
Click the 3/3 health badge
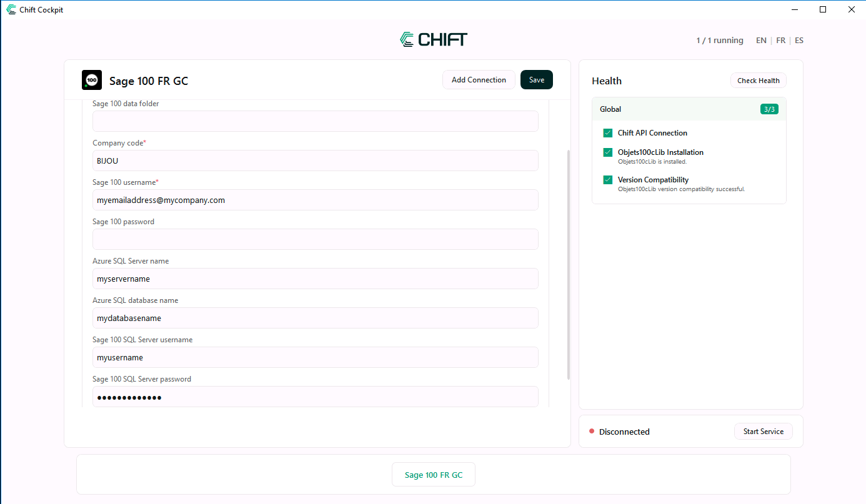click(769, 109)
